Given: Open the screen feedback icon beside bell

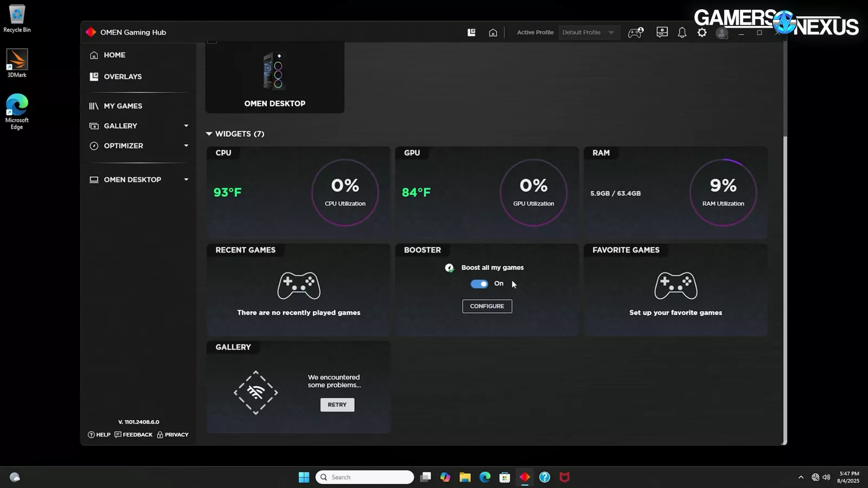Looking at the screenshot, I should 662,33.
